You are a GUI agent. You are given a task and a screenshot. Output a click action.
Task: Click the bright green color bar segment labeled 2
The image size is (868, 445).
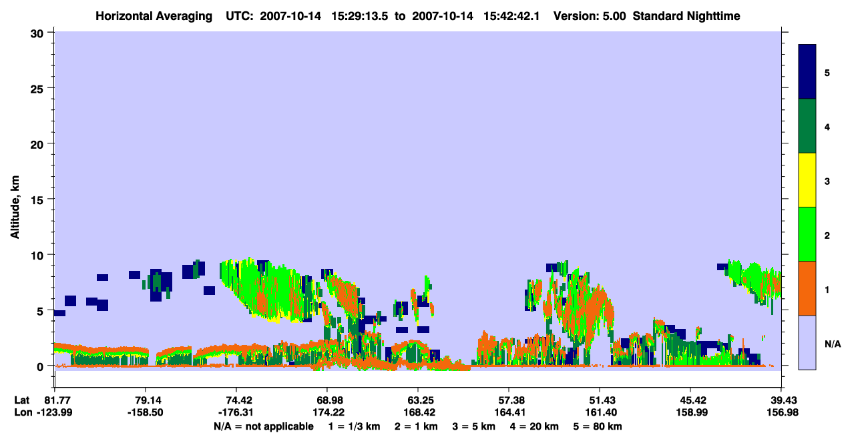tap(807, 234)
